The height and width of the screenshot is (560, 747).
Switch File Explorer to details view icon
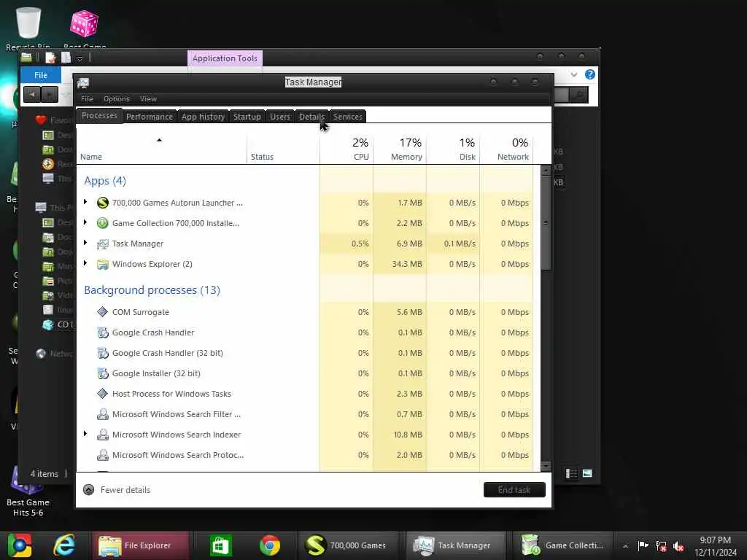click(570, 473)
